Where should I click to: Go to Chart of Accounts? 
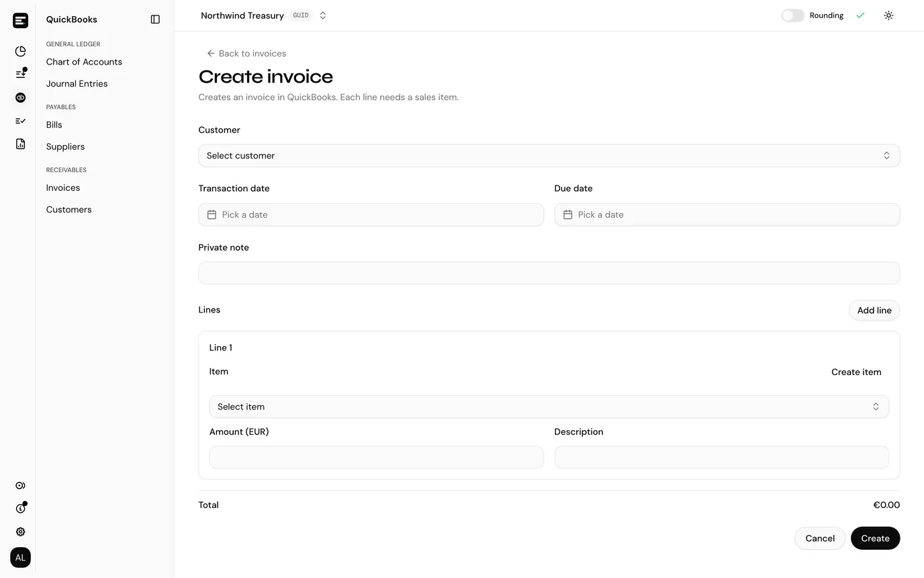(x=84, y=62)
